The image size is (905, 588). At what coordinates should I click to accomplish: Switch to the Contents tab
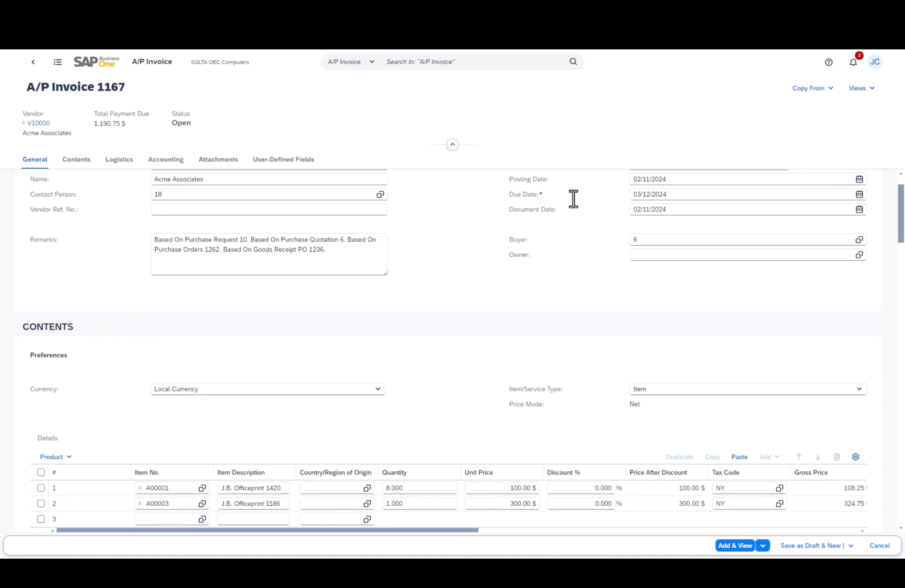(76, 159)
